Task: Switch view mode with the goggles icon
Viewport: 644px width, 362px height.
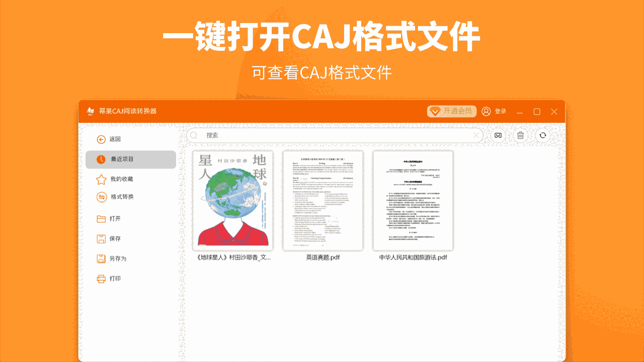Action: pos(497,135)
